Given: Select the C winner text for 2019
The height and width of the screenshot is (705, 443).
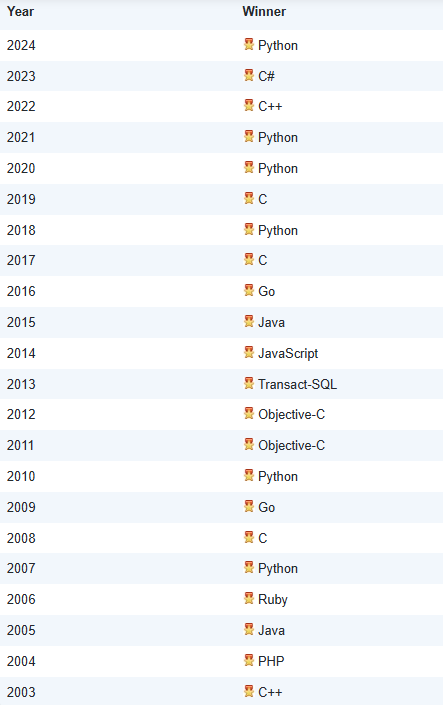Looking at the screenshot, I should tap(263, 199).
